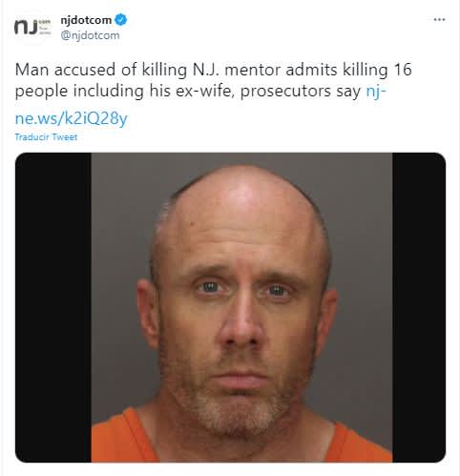The height and width of the screenshot is (476, 460).
Task: Click the word "admits" in the tweet
Action: point(311,70)
